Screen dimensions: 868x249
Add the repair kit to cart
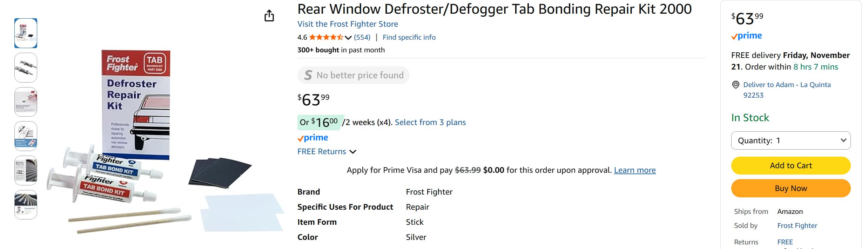point(790,165)
